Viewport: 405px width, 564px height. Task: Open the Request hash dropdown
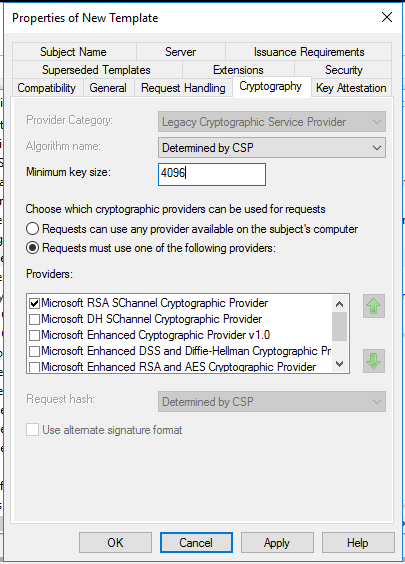point(272,401)
